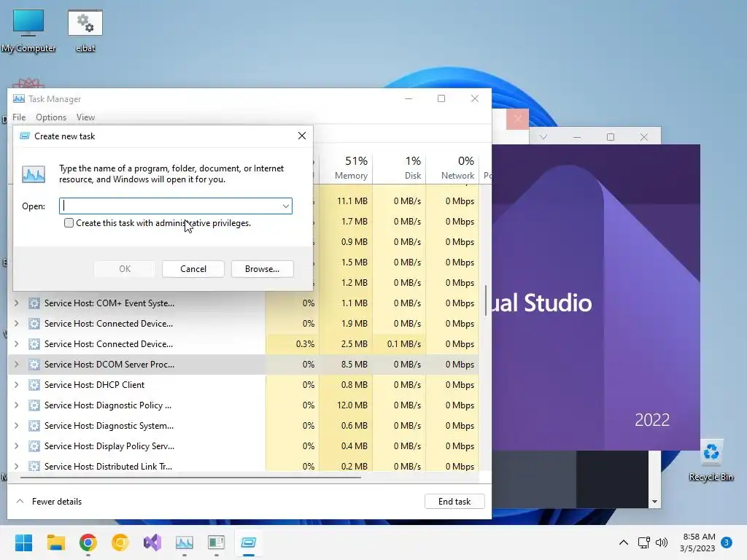This screenshot has width=747, height=560.
Task: Click gear icon of DCOM Server Process row
Action: pos(34,365)
